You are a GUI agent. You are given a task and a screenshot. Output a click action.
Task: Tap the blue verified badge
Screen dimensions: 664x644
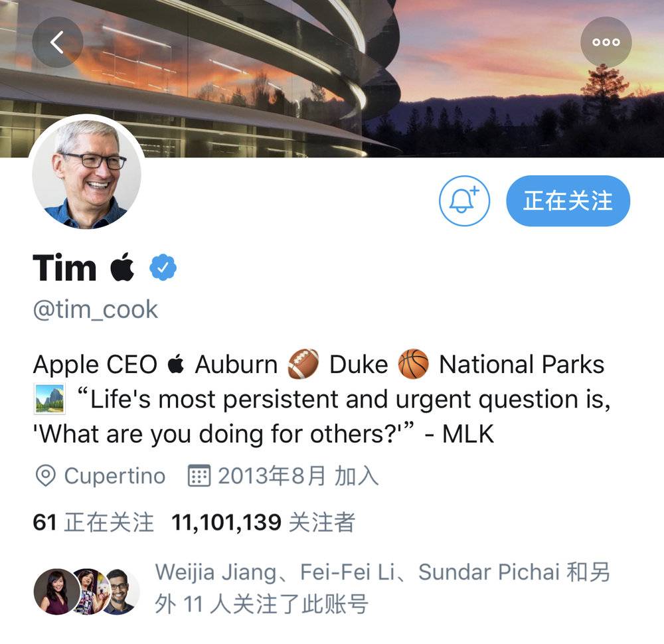point(163,267)
